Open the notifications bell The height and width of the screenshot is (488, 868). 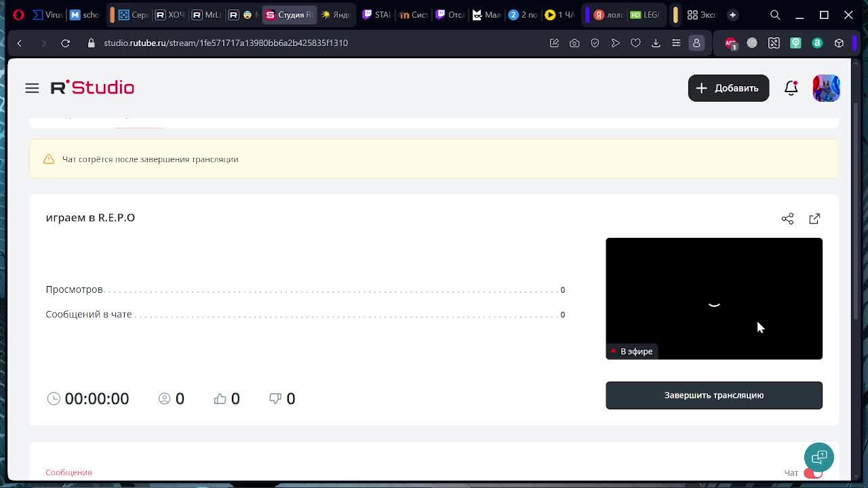791,88
